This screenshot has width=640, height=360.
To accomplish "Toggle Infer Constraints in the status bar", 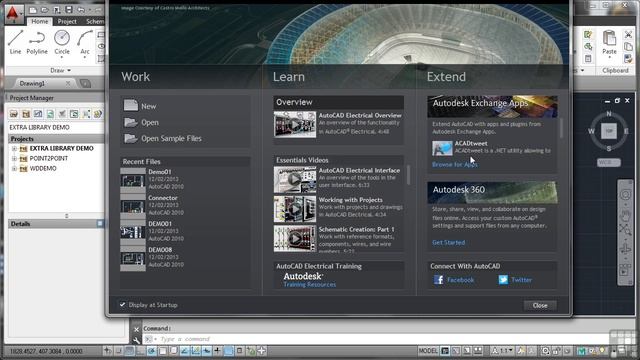I will click(x=108, y=351).
